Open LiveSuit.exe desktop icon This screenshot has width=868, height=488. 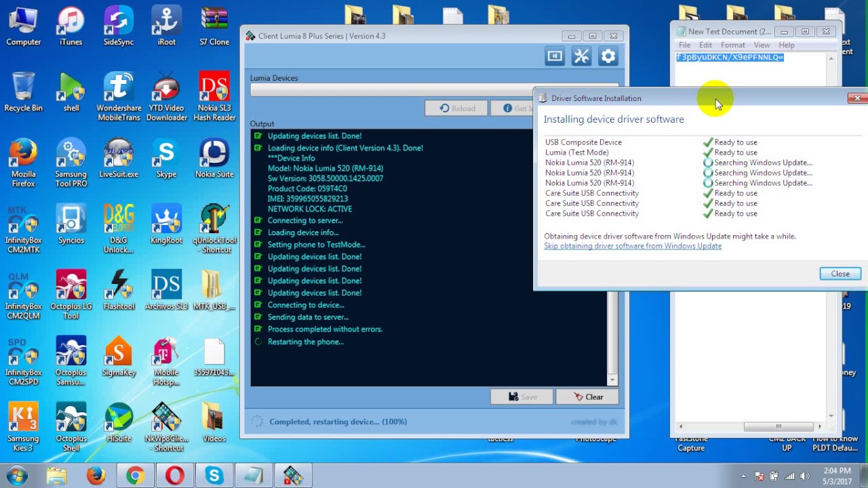pos(119,159)
